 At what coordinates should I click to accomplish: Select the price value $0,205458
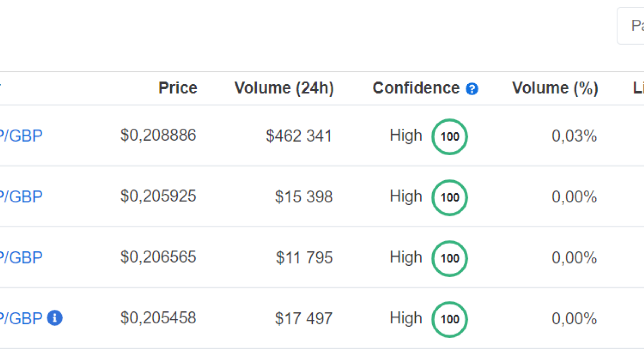158,318
